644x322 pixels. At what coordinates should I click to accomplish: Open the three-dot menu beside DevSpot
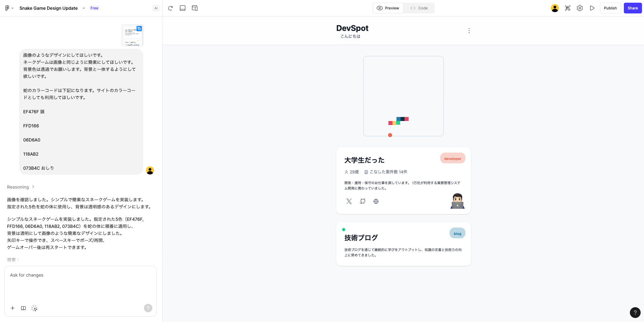(469, 31)
